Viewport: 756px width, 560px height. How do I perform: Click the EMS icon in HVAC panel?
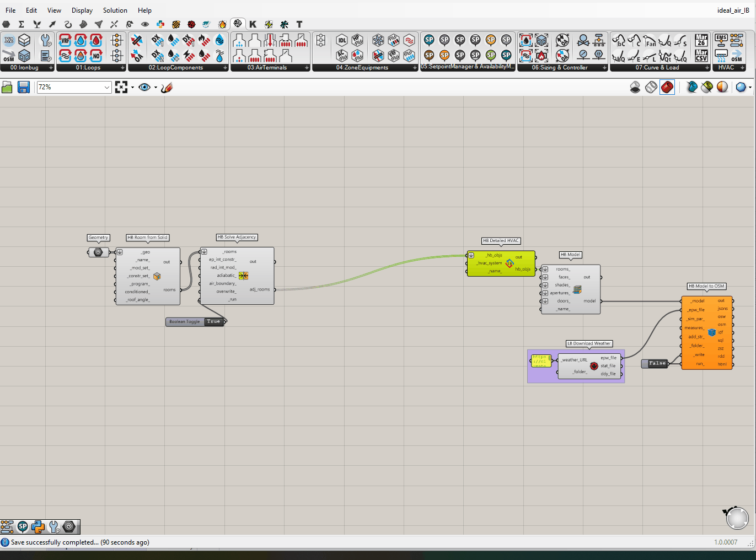(721, 40)
